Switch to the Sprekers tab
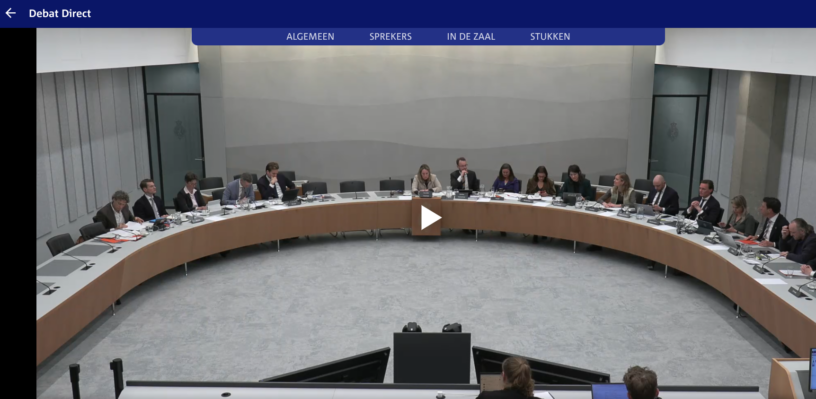This screenshot has height=399, width=816. [390, 36]
